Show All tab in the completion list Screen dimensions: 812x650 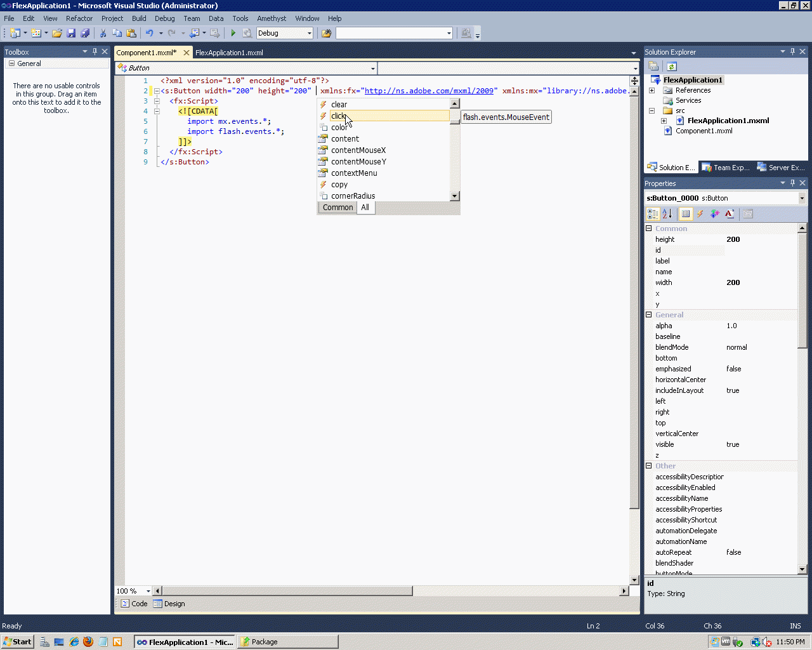[365, 208]
